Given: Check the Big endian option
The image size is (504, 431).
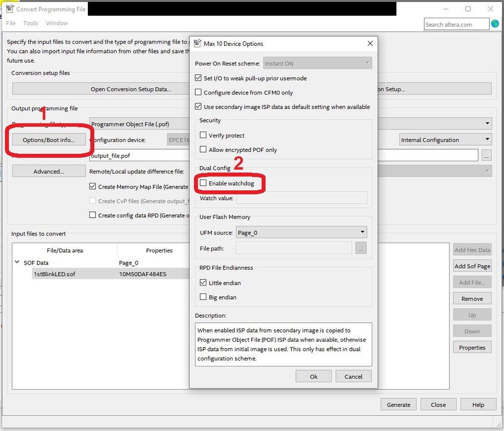Looking at the screenshot, I should 203,297.
